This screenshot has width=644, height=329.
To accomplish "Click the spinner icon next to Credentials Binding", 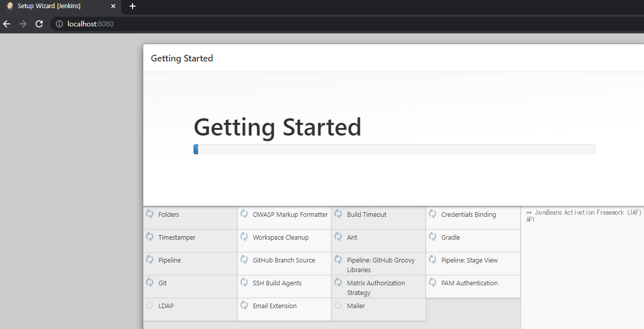I will [433, 214].
